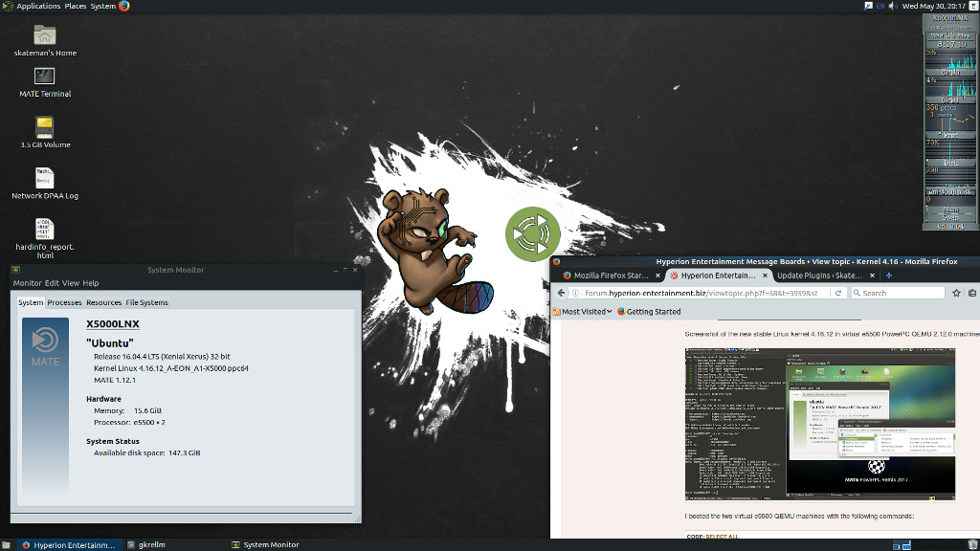This screenshot has width=980, height=551.
Task: Open the trash icon in the bottom panel
Action: pos(972,544)
